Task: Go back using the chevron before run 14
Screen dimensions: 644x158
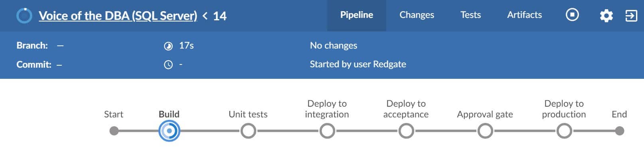Action: [205, 16]
